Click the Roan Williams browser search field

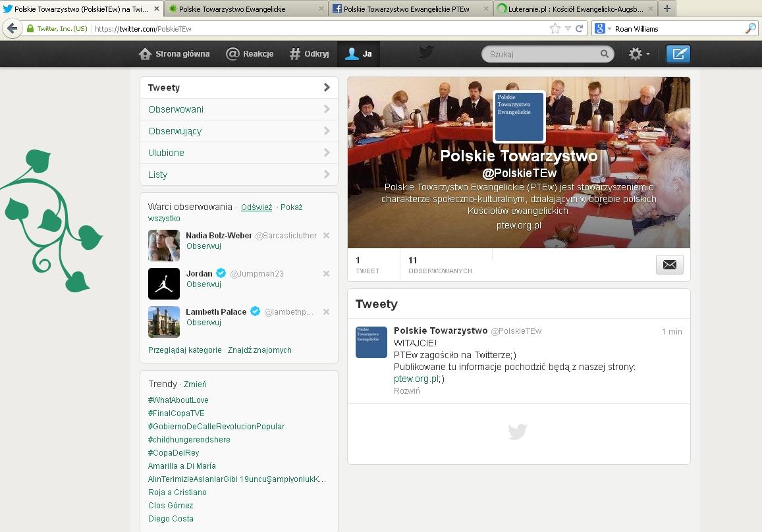click(678, 29)
